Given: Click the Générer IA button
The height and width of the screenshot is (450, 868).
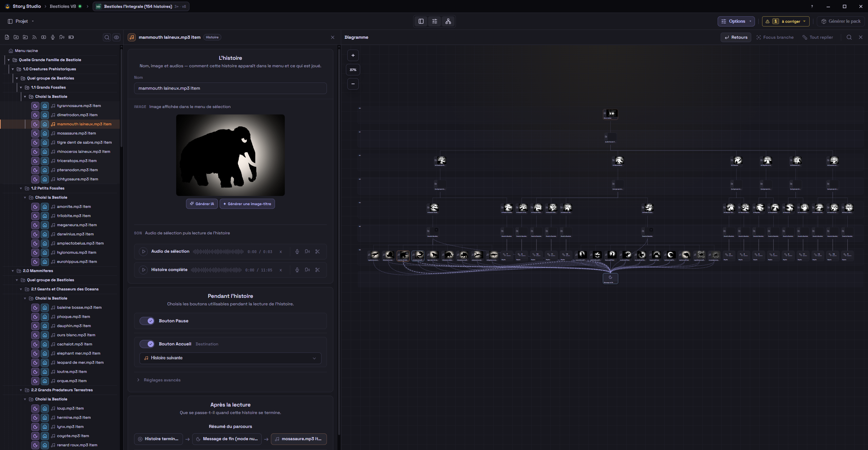Looking at the screenshot, I should coord(202,204).
